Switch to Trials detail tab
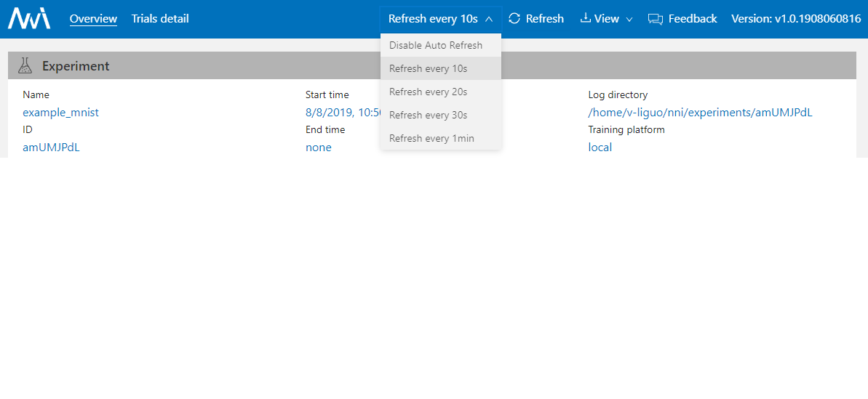868x399 pixels. 160,19
